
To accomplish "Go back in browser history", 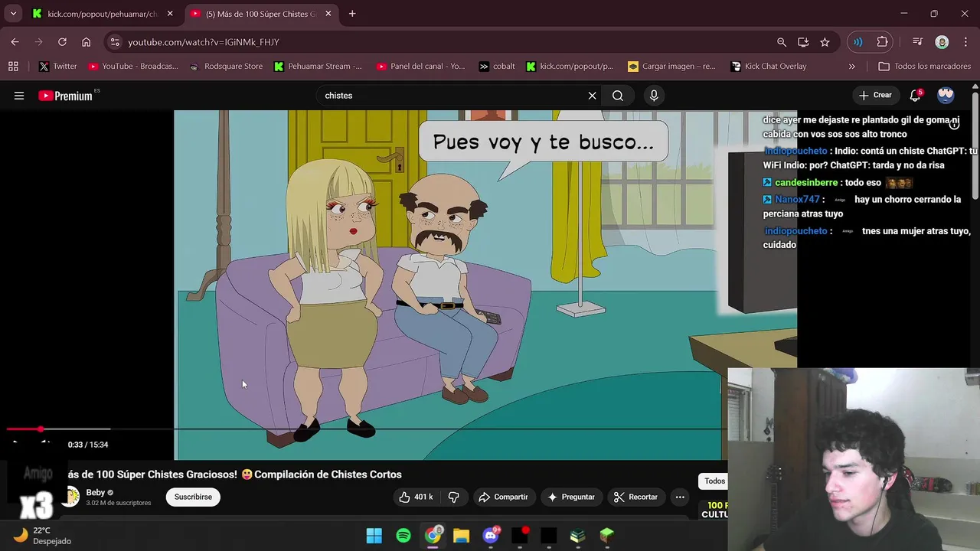I will click(x=15, y=42).
